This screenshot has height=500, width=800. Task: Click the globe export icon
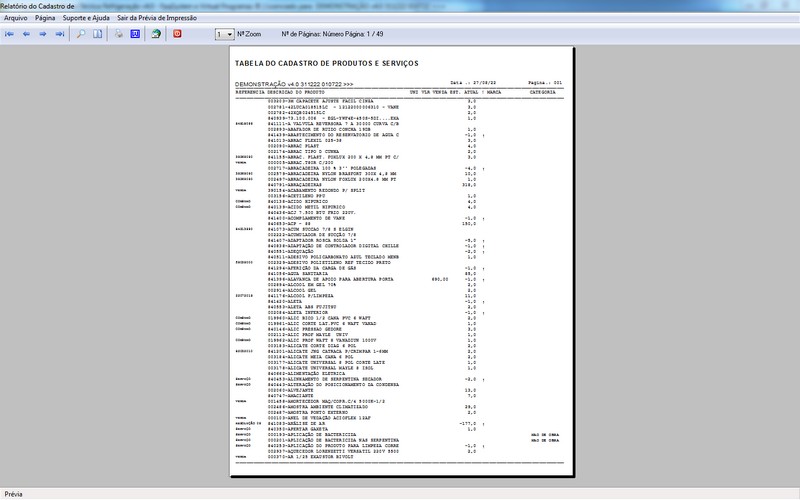pos(156,34)
